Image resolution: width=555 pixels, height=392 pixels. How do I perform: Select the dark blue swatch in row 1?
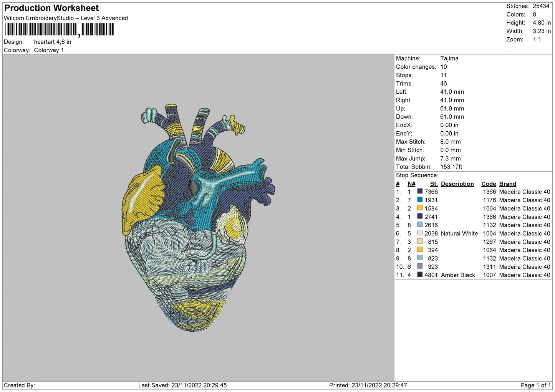[x=420, y=192]
